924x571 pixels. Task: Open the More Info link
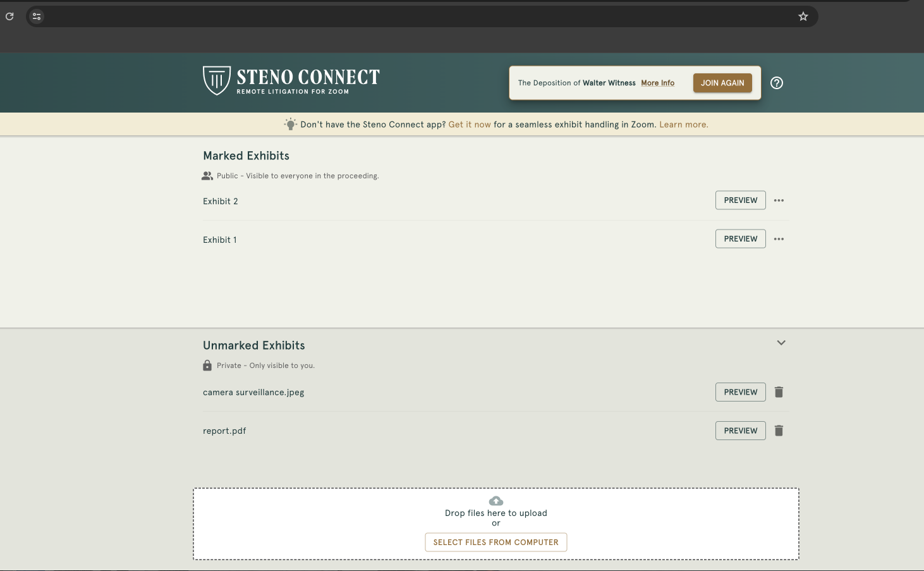(657, 83)
